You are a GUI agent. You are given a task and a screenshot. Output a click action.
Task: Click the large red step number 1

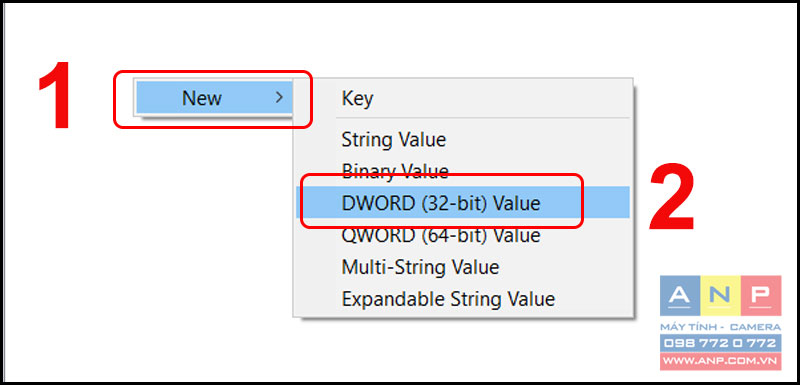(55, 95)
